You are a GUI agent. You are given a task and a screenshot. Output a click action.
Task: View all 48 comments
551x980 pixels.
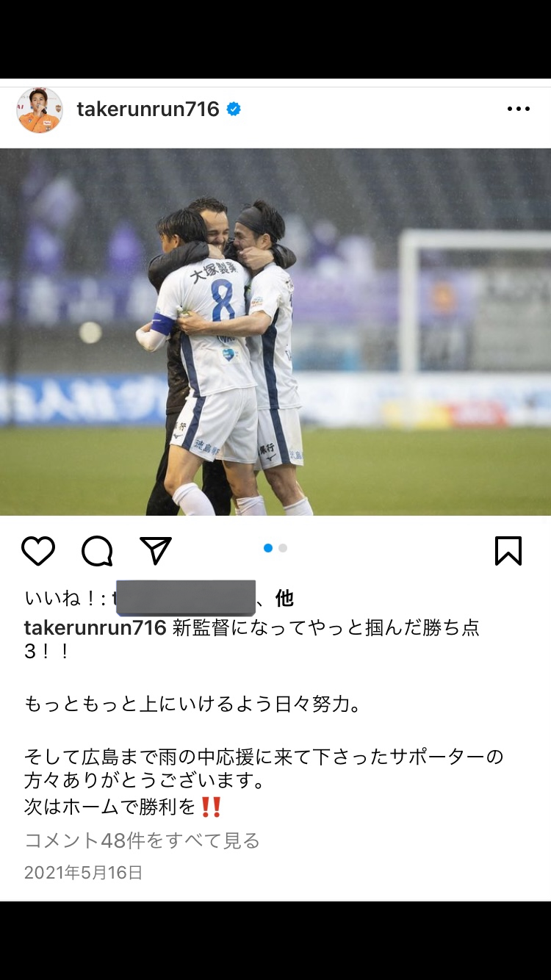pyautogui.click(x=143, y=840)
